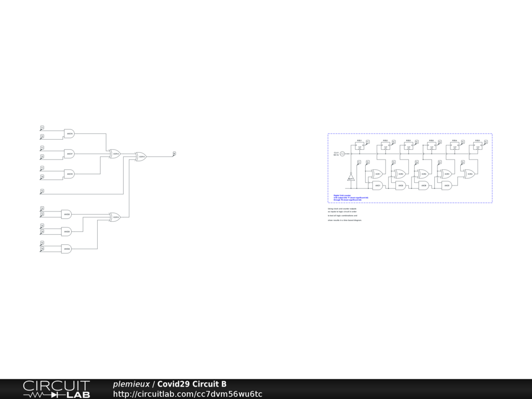Image resolution: width=532 pixels, height=399 pixels.
Task: Select the upper three-input XOR gate
Action: (x=115, y=154)
